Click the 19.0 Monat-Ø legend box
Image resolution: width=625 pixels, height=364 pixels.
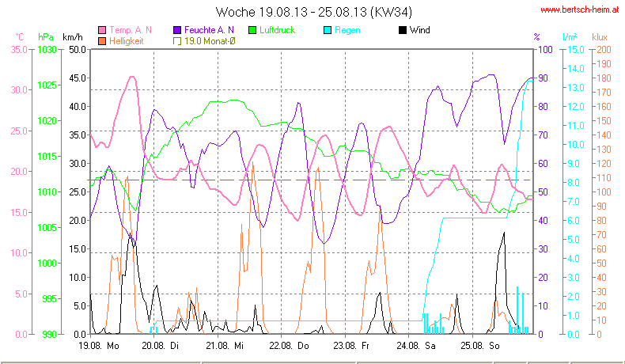[177, 41]
